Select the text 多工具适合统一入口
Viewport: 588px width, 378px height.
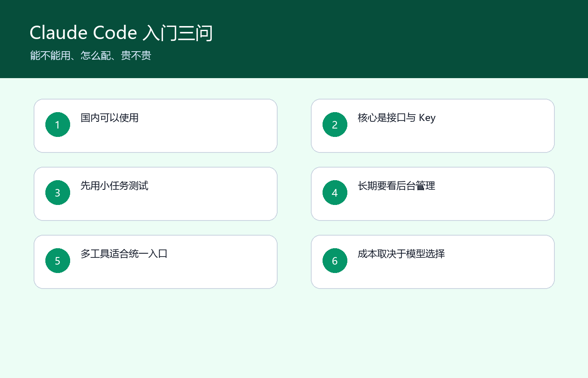(124, 254)
